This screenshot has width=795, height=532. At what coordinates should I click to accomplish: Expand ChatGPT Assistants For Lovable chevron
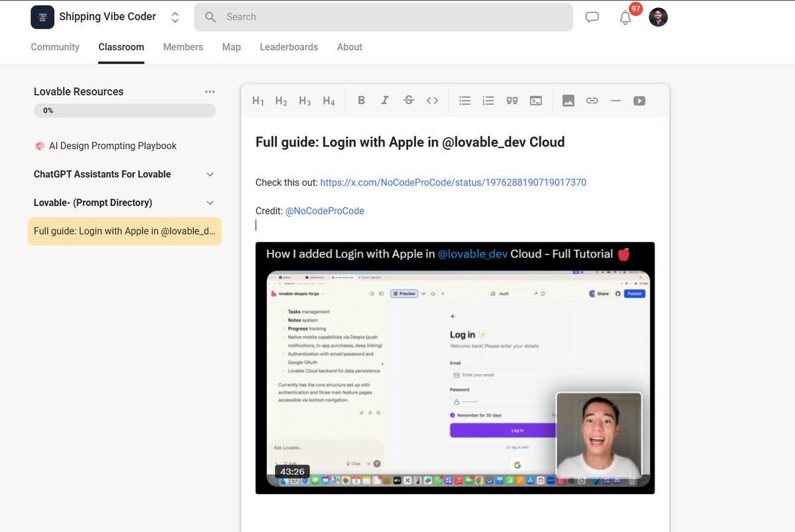(210, 174)
